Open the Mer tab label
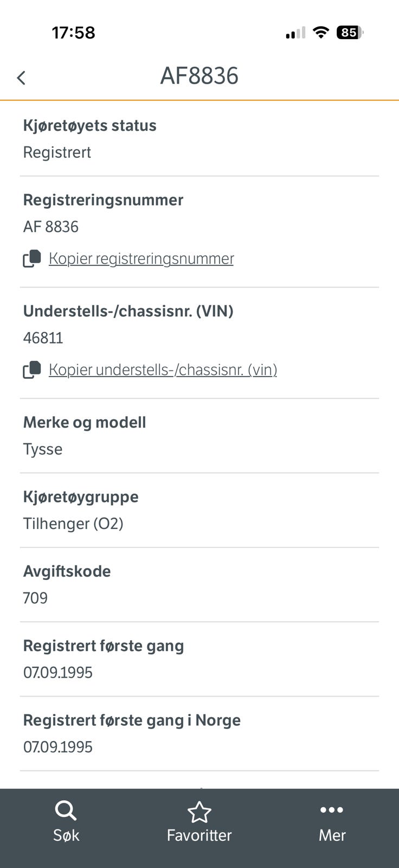This screenshot has height=868, width=399. point(332,835)
